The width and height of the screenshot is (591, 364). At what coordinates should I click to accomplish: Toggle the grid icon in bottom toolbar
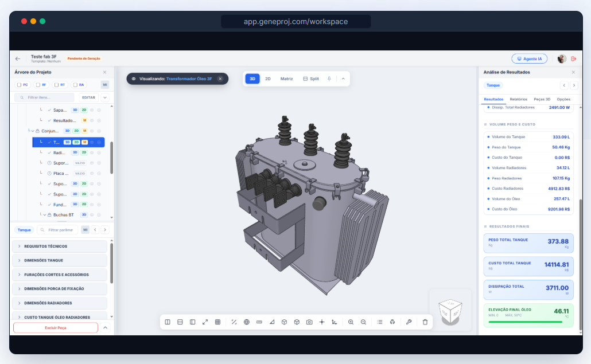(217, 322)
